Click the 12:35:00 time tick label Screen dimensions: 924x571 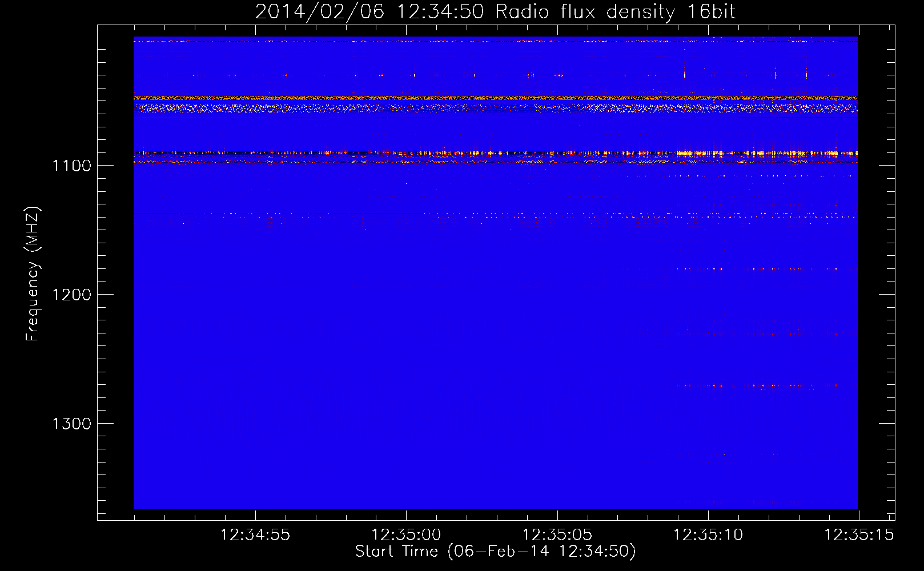point(406,535)
